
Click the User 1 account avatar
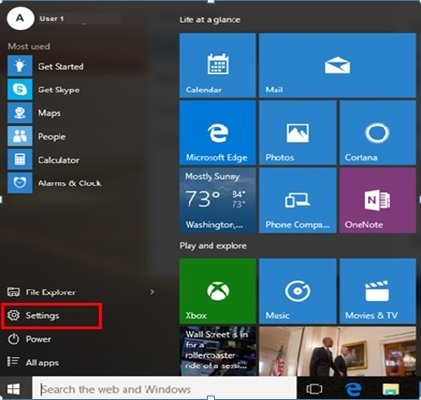click(20, 18)
